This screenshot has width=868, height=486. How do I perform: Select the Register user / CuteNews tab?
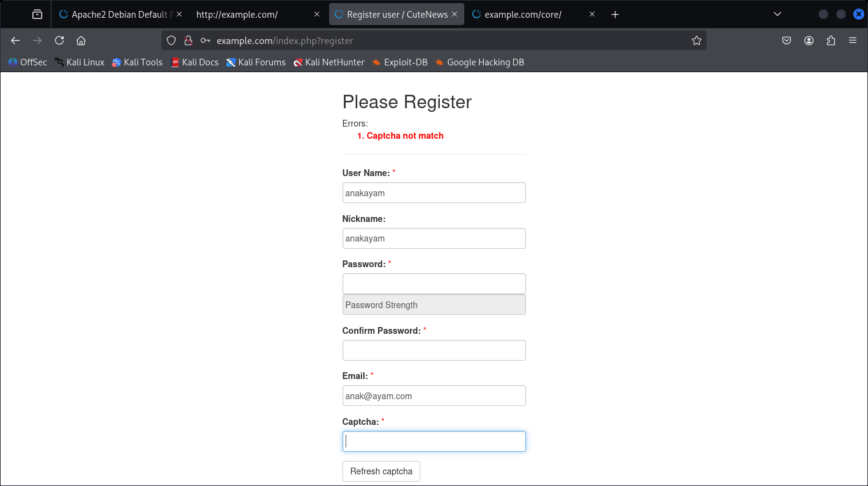pos(396,14)
